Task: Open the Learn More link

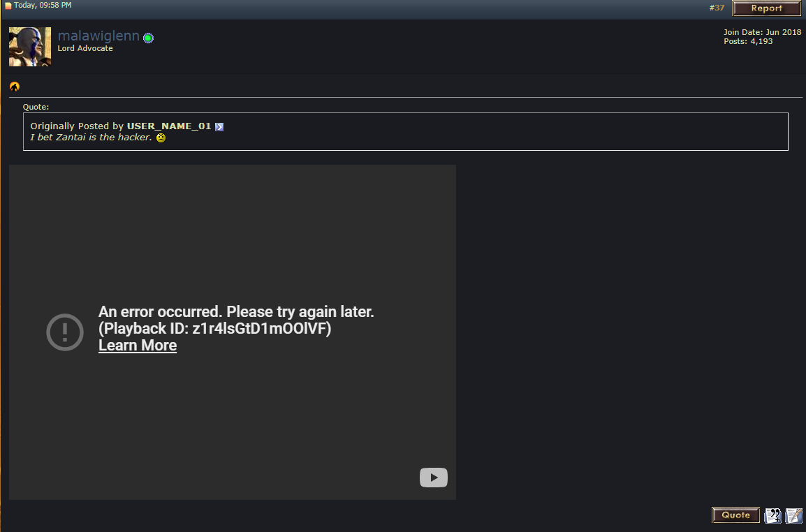Action: tap(138, 346)
